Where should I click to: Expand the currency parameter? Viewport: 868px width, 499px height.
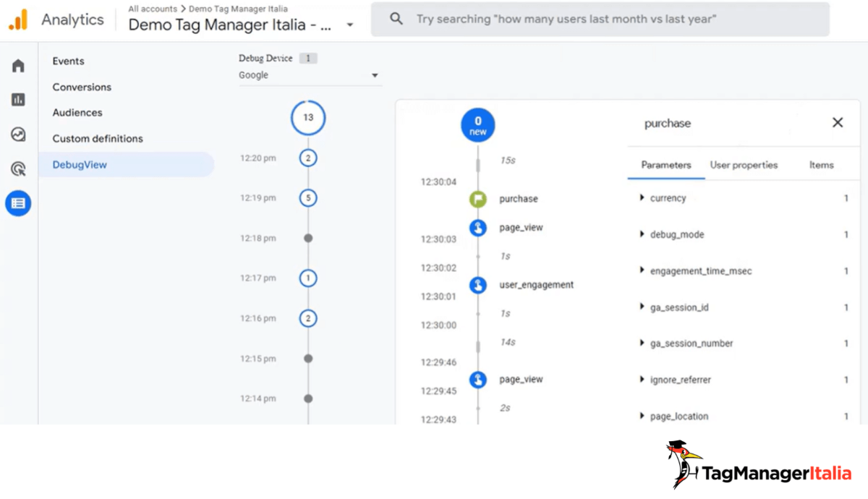(642, 198)
